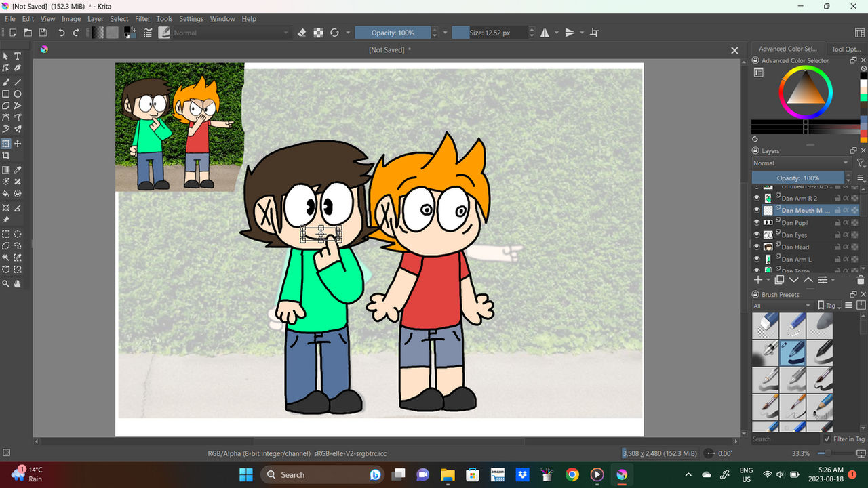Viewport: 868px width, 488px height.
Task: Switch to the Tool Options tab
Action: point(846,49)
